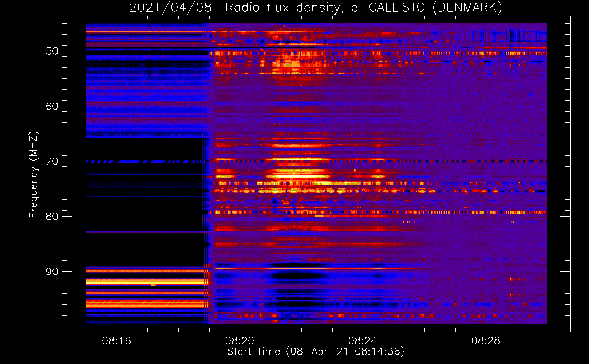
Task: Click the 'Frequency (MHZ)' axis label
Action: (33, 175)
